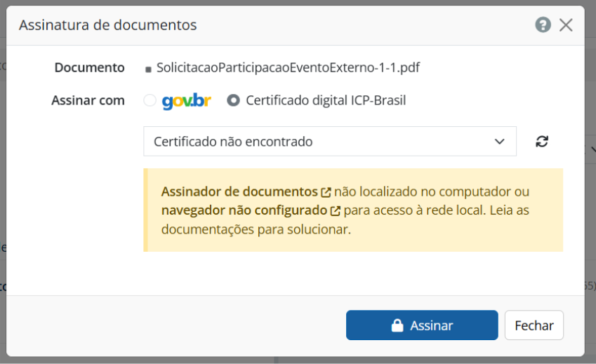Viewport: 596px width, 364px height.
Task: Open the help question mark icon
Action: coord(543,25)
